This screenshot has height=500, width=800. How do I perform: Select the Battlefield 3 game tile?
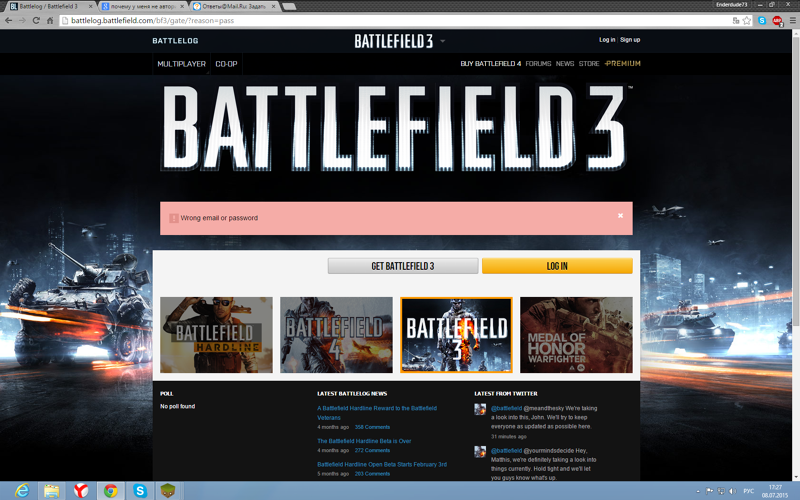click(x=456, y=335)
